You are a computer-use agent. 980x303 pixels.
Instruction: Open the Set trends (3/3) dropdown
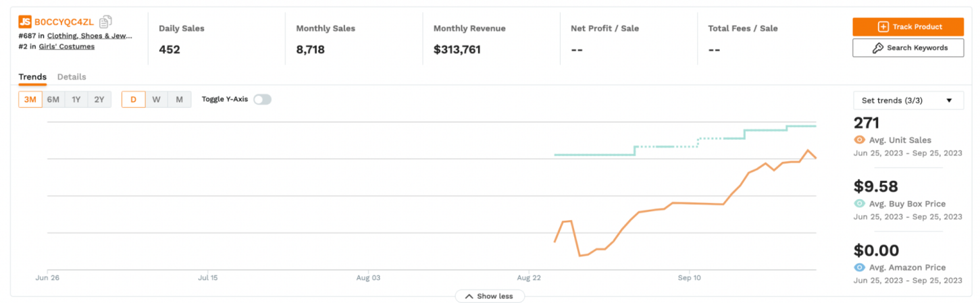[908, 101]
